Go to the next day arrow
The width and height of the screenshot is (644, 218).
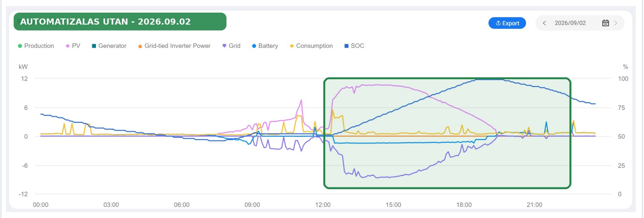click(616, 23)
